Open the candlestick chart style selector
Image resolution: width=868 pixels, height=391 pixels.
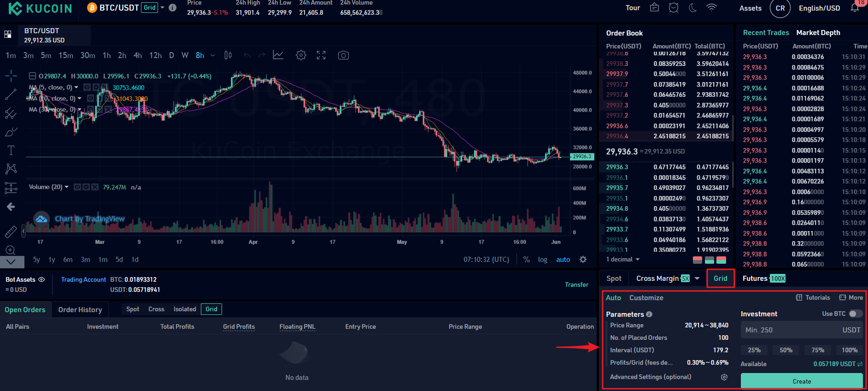[x=228, y=55]
